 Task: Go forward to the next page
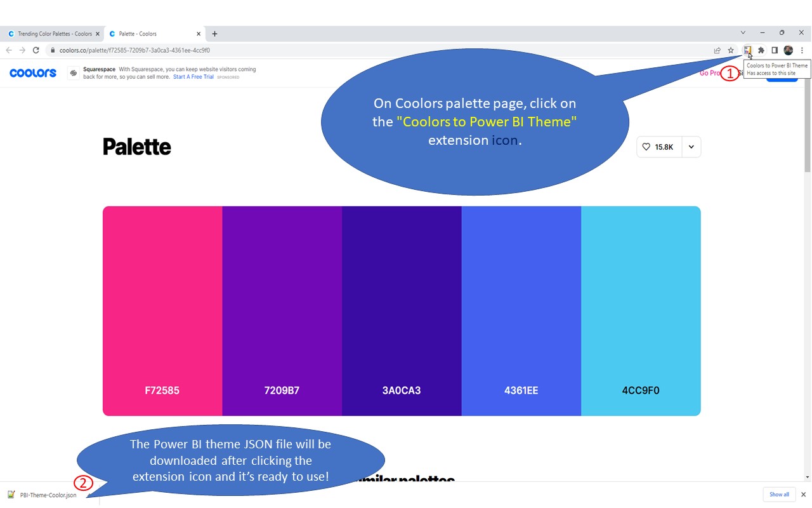[x=22, y=50]
